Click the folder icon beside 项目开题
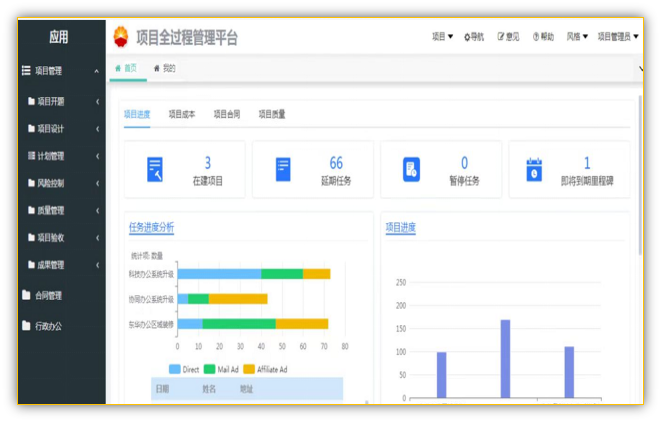 pos(31,101)
